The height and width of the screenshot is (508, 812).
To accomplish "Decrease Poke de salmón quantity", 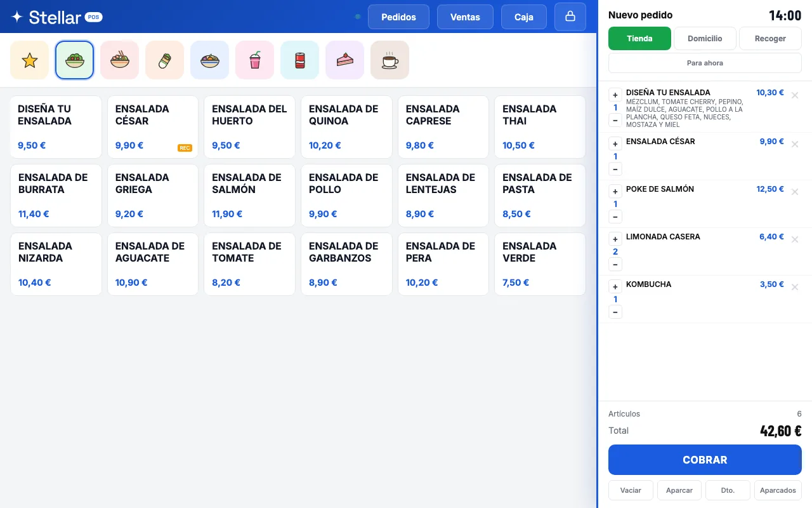I will pos(615,217).
